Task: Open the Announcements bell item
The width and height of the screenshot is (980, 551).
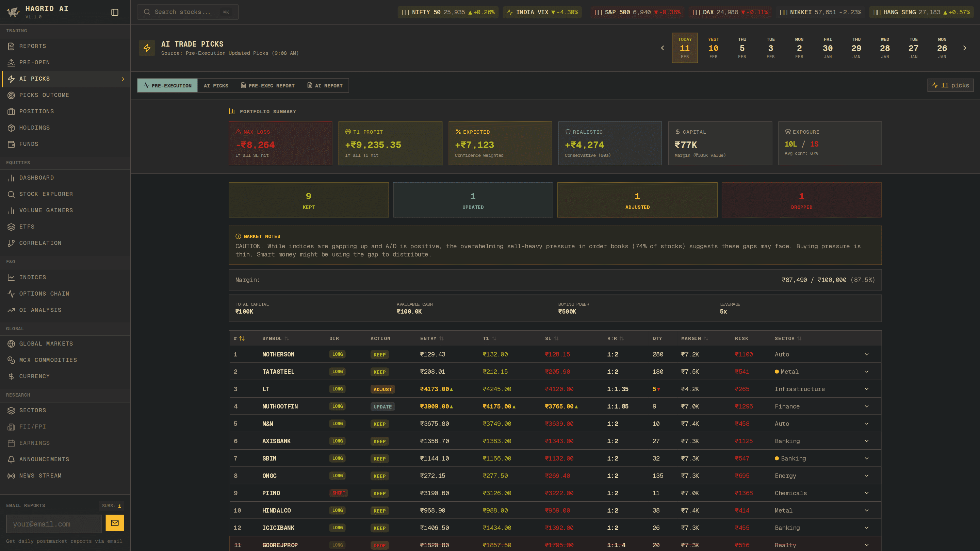Action: (44, 460)
